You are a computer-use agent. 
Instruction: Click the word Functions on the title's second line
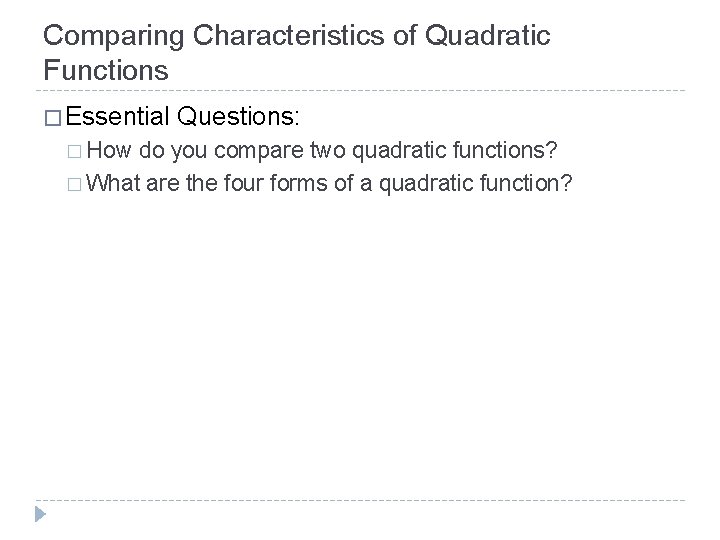click(106, 72)
